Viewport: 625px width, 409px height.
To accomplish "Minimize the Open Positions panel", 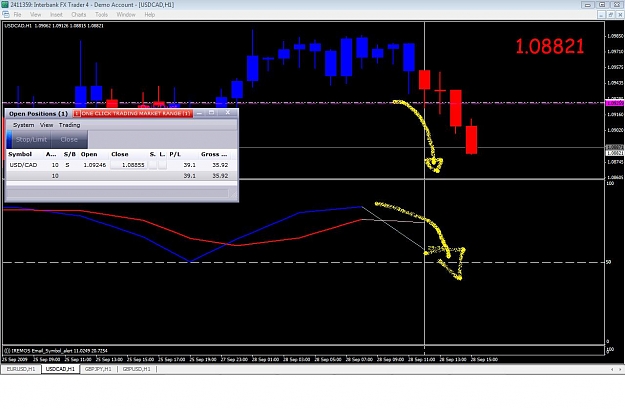I will point(199,113).
